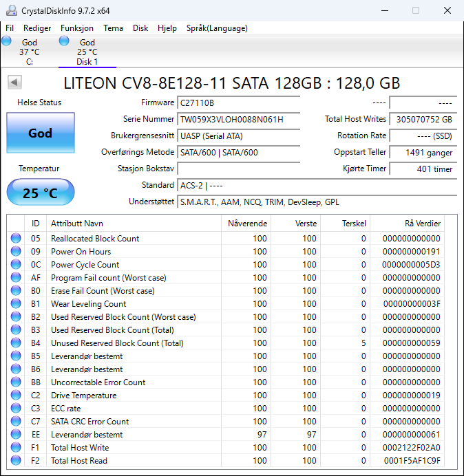Image resolution: width=464 pixels, height=476 pixels.
Task: Click the blue health orb for Disk 1
Action: tap(64, 41)
